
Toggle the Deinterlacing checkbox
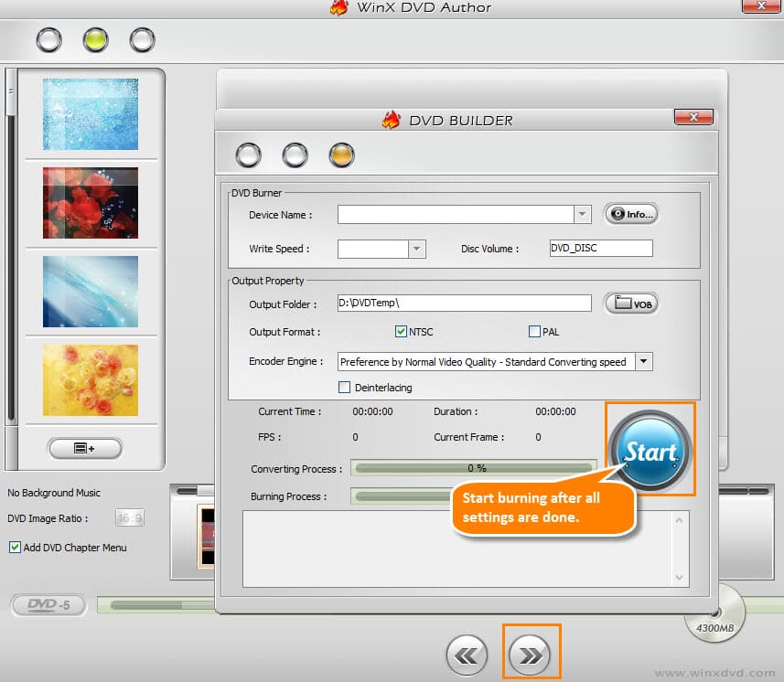pos(344,388)
